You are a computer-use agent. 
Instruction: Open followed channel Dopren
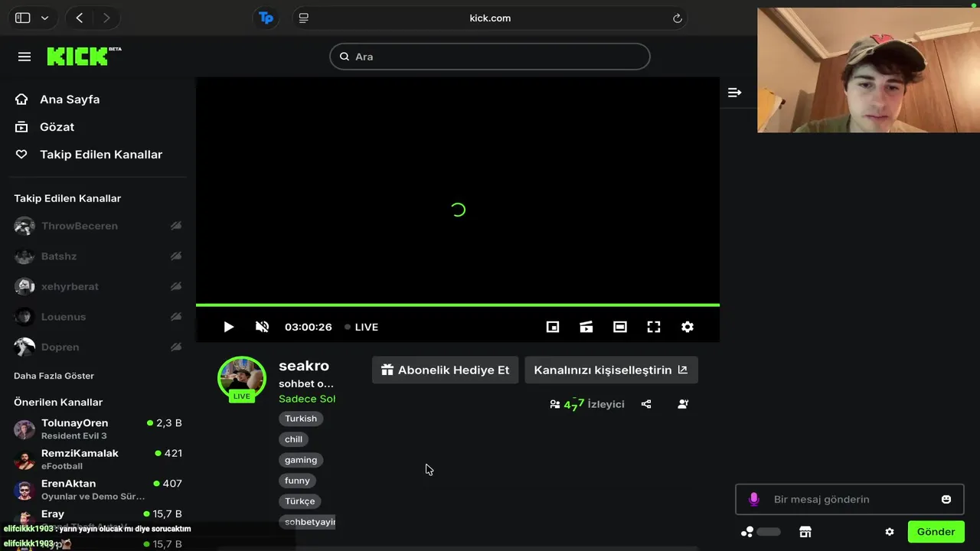(60, 347)
